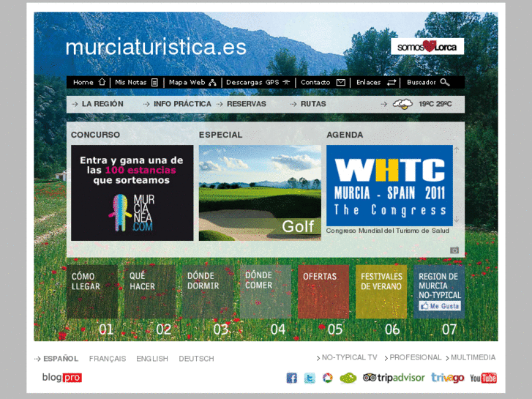Image resolution: width=532 pixels, height=399 pixels.
Task: Select Mis Notas in top bar
Action: pyautogui.click(x=131, y=82)
